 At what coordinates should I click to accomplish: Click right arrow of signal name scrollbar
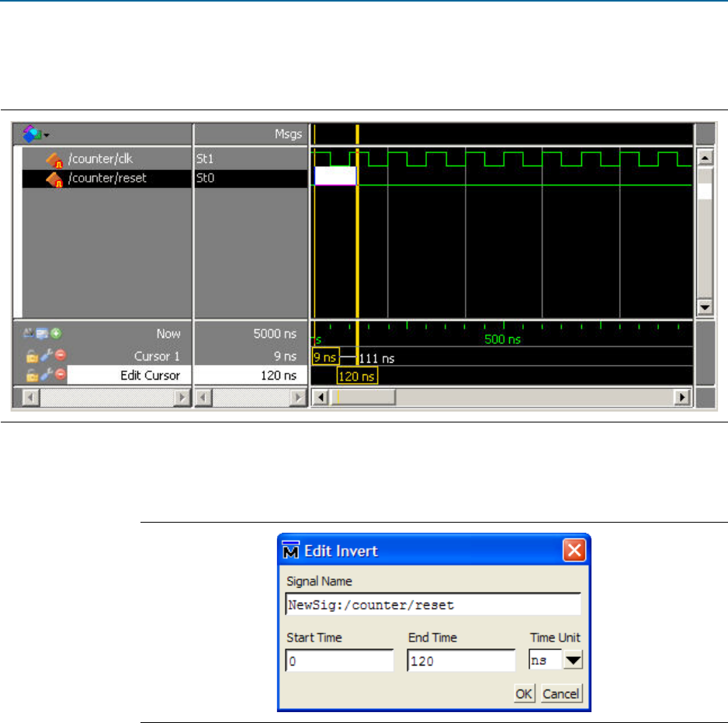pos(182,398)
